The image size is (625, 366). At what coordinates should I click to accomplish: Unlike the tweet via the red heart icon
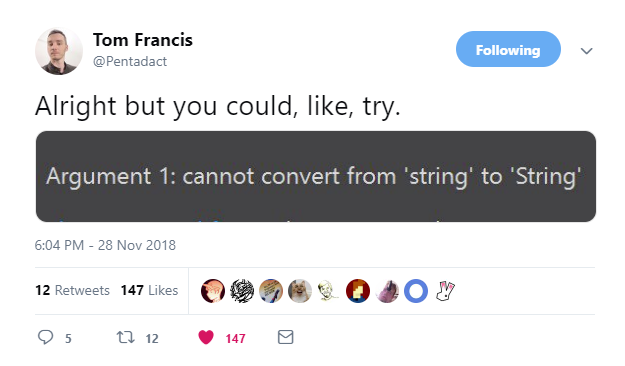206,337
